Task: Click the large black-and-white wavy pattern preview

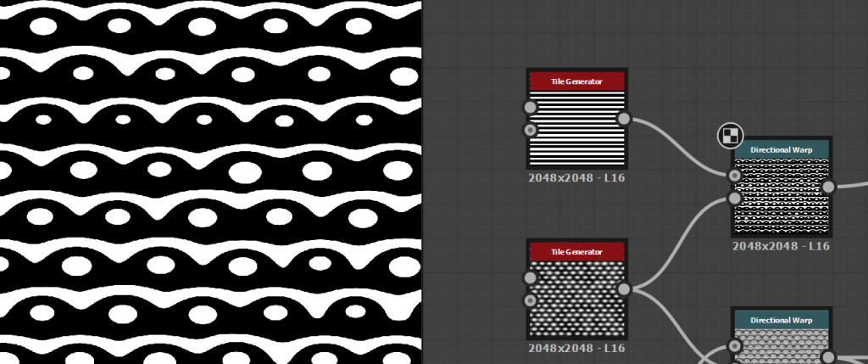Action: tap(210, 182)
